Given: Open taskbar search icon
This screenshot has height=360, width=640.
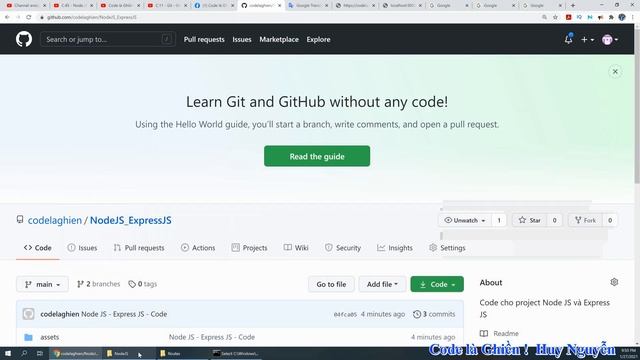Looking at the screenshot, I should [x=24, y=353].
